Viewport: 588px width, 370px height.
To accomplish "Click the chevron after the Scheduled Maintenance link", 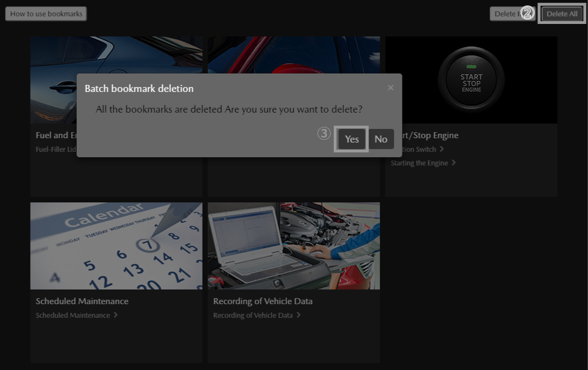I will [115, 315].
